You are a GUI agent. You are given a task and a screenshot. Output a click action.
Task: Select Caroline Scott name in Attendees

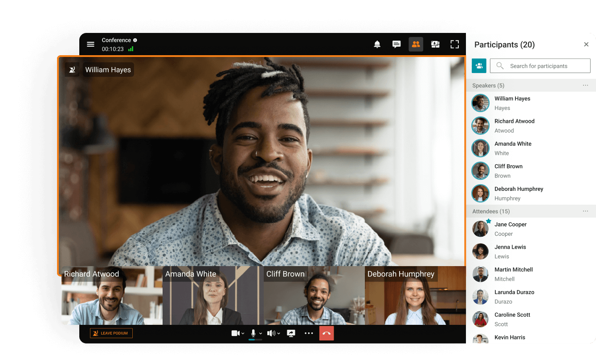click(512, 315)
